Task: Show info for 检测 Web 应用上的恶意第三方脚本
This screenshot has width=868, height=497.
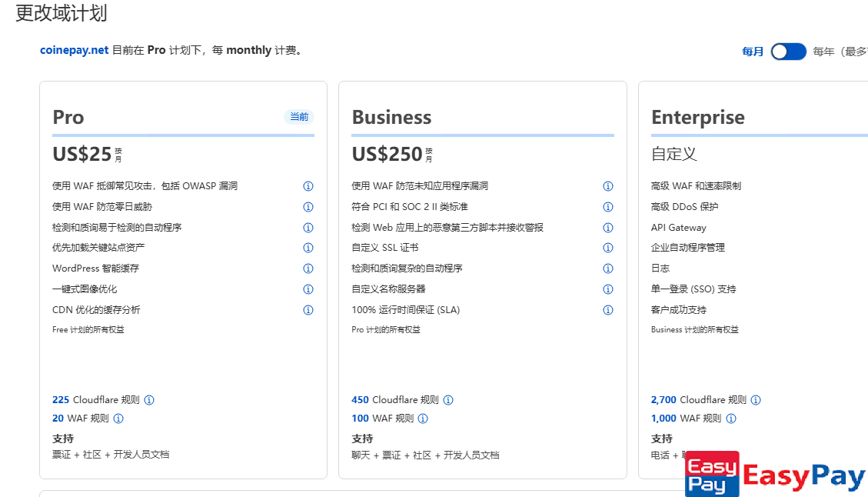Action: 608,228
